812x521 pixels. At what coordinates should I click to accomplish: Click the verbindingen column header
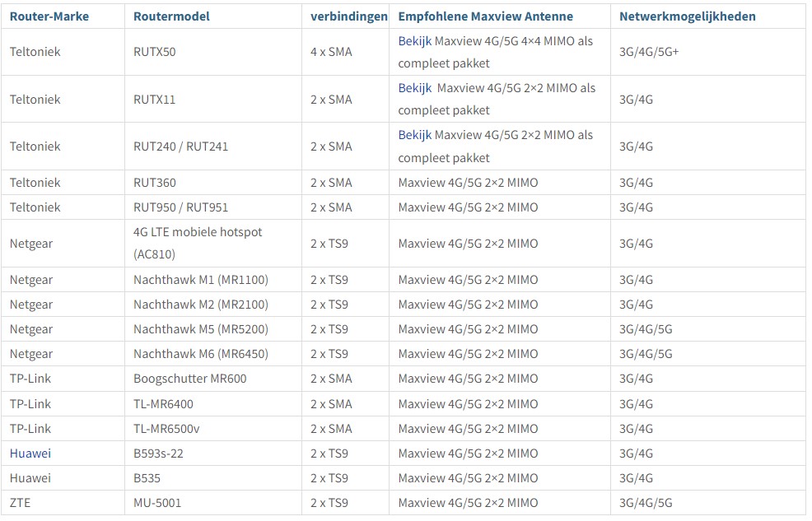click(x=349, y=16)
